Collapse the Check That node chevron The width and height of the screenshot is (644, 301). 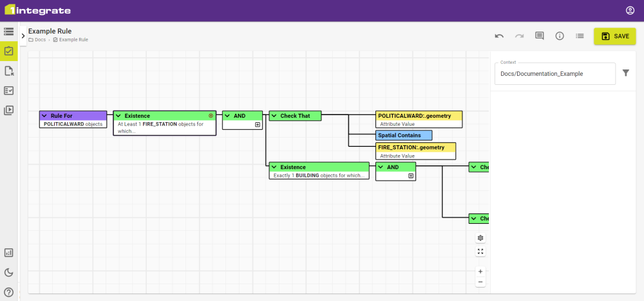274,116
